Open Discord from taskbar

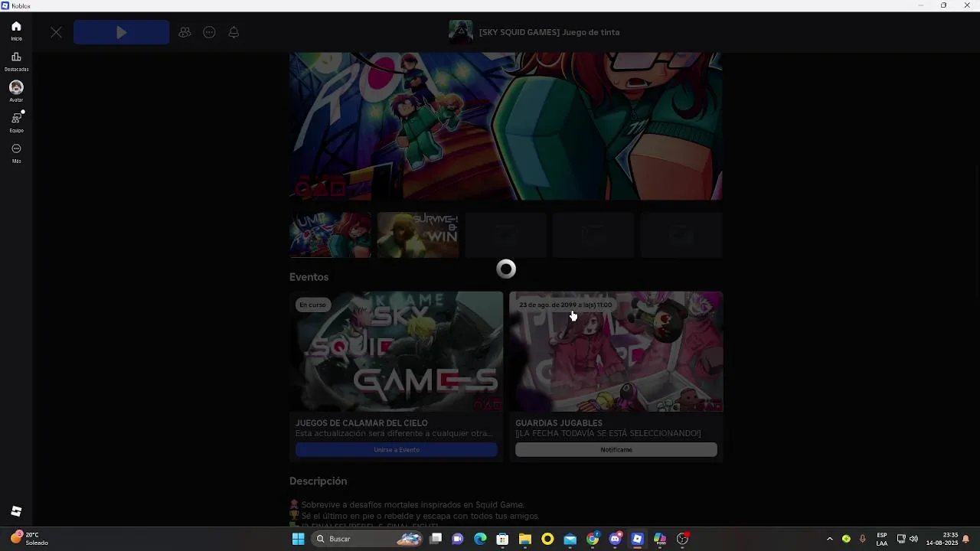tap(615, 539)
